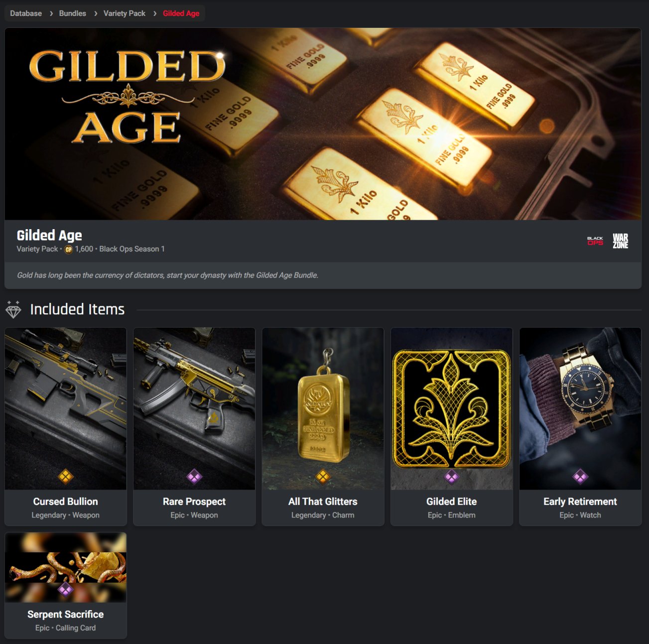Click the Warzone logo icon
Image resolution: width=649 pixels, height=644 pixels.
pyautogui.click(x=620, y=241)
